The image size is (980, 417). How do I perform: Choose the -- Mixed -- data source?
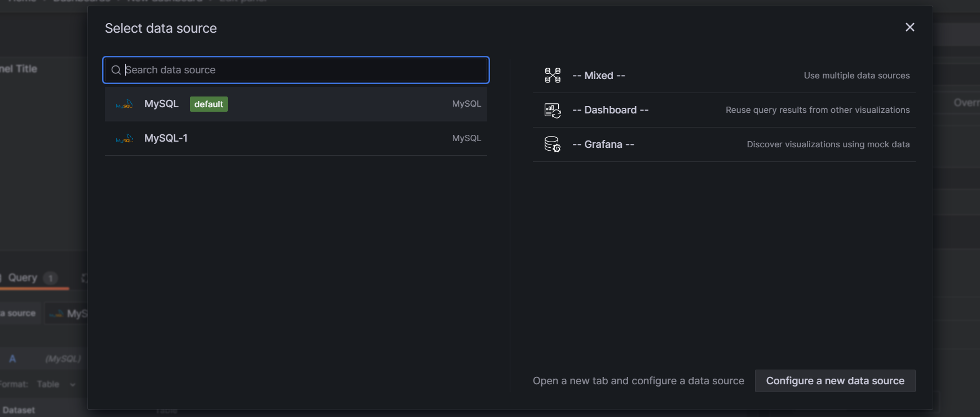click(x=724, y=76)
